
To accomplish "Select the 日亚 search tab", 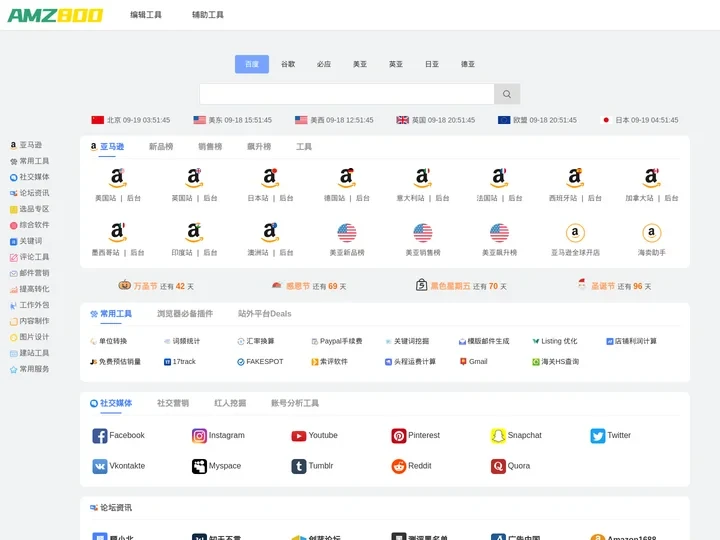I will 432,64.
